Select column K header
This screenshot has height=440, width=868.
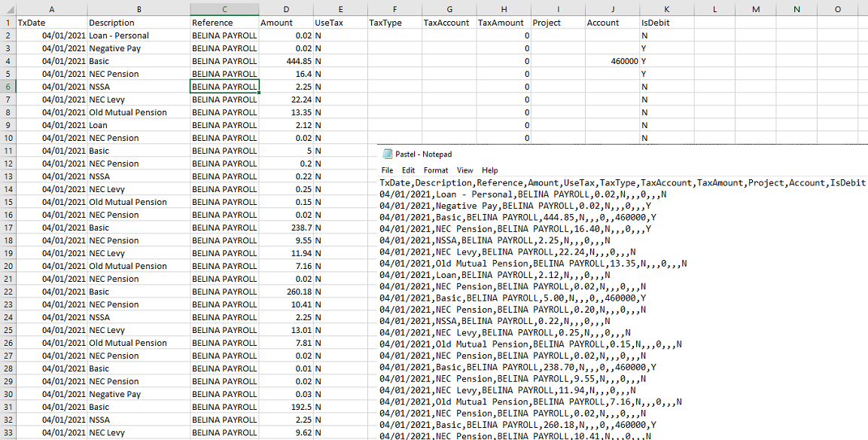click(667, 10)
